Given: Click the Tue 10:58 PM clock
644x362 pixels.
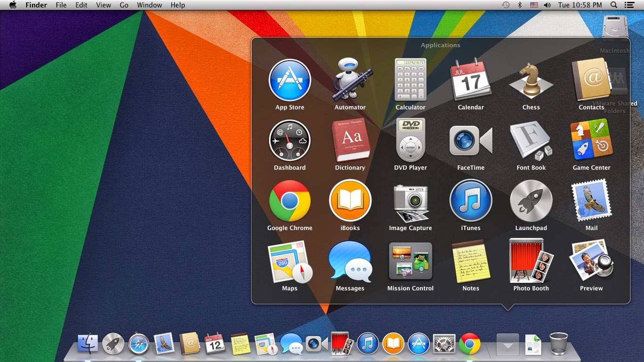Looking at the screenshot, I should 580,5.
